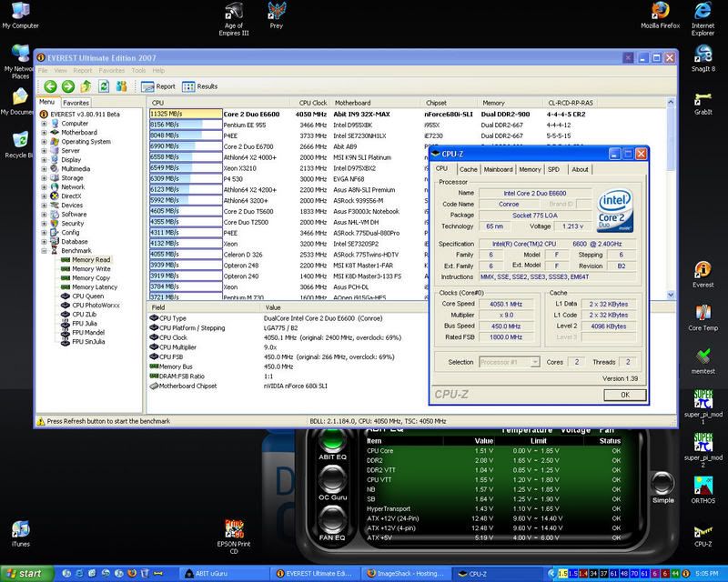Expand the Computer tree node
Screen dimensions: 728x582
point(44,124)
